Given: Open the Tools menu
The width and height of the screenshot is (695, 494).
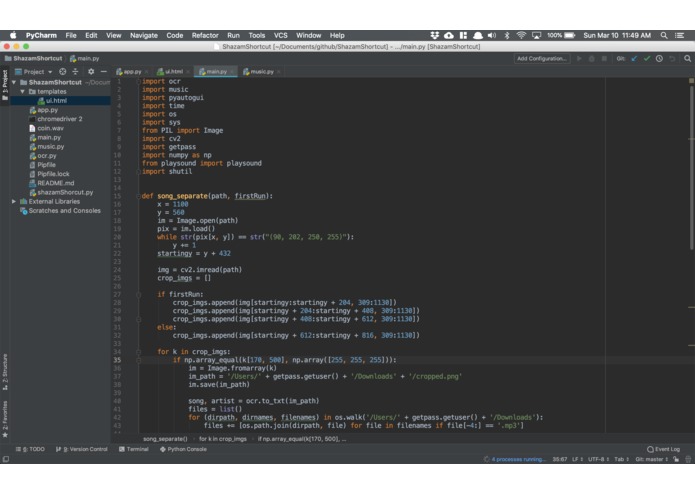Looking at the screenshot, I should pyautogui.click(x=257, y=35).
